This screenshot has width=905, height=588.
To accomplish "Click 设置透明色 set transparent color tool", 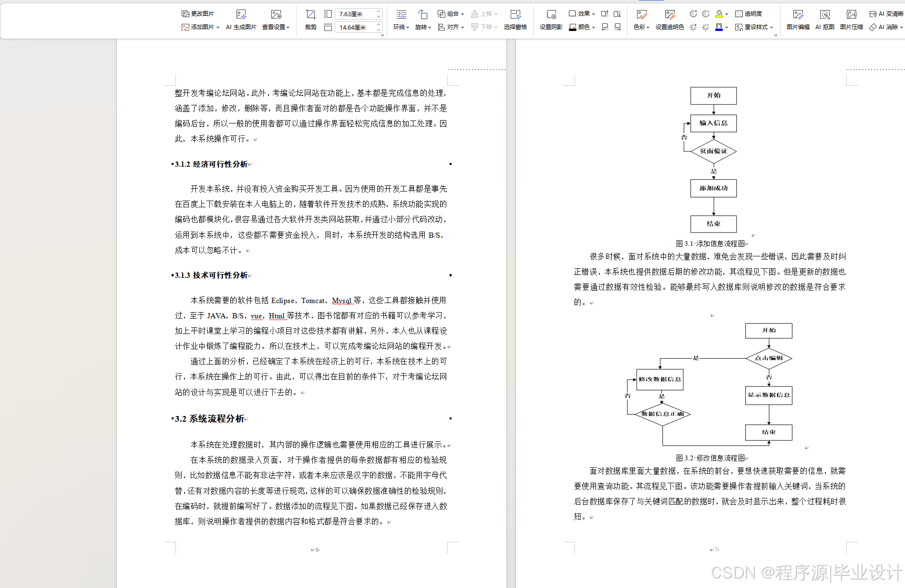I will click(669, 20).
